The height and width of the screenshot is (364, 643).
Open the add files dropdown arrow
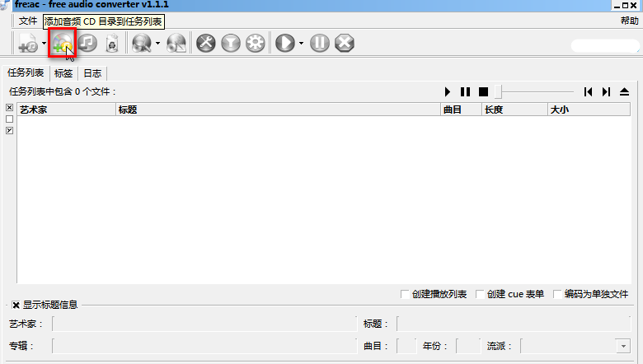[44, 43]
